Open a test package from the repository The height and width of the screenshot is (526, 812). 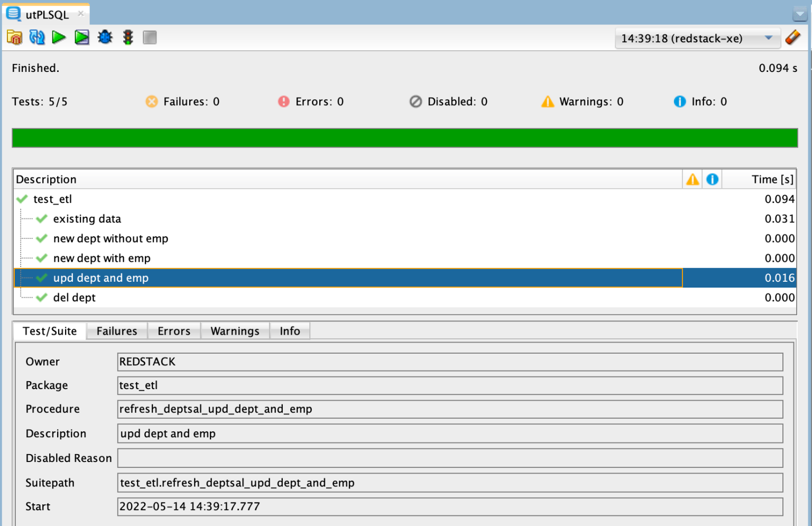click(x=14, y=37)
